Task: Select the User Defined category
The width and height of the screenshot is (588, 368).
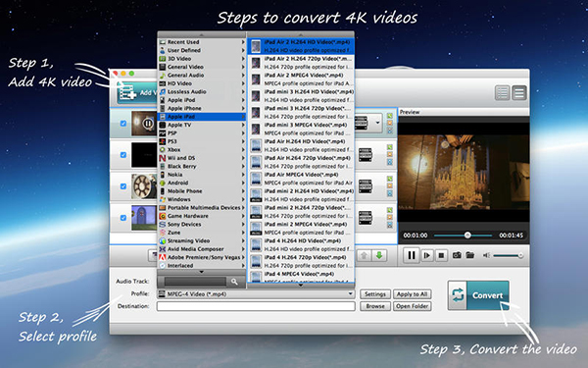Action: click(x=202, y=50)
